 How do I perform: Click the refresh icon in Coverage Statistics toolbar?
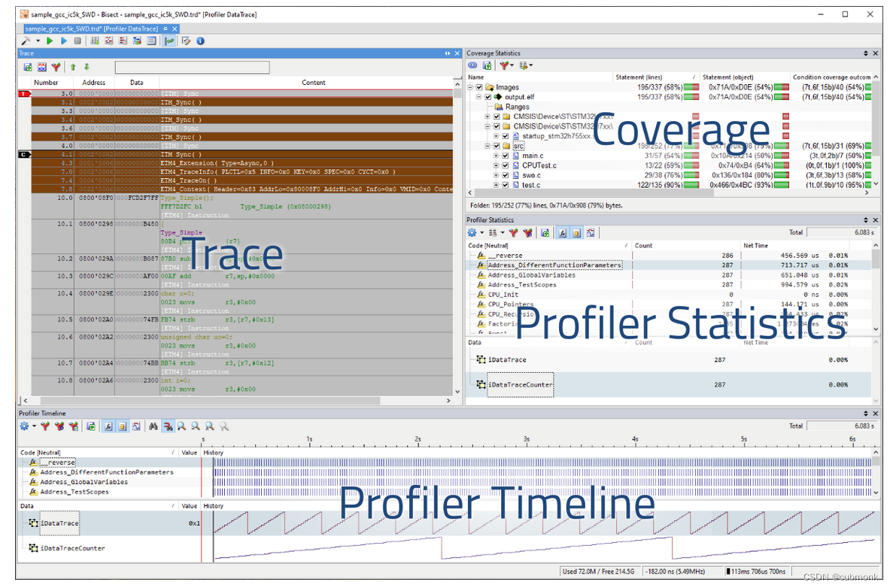coord(487,65)
